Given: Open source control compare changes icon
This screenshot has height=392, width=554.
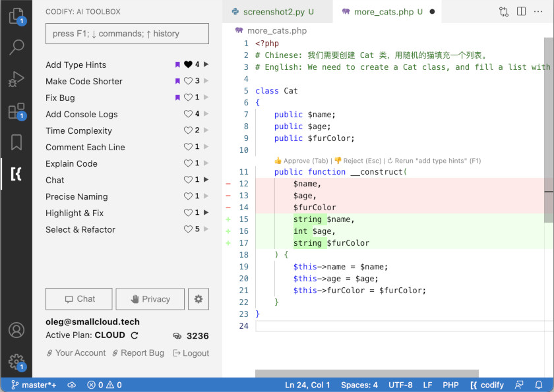Looking at the screenshot, I should pos(503,12).
